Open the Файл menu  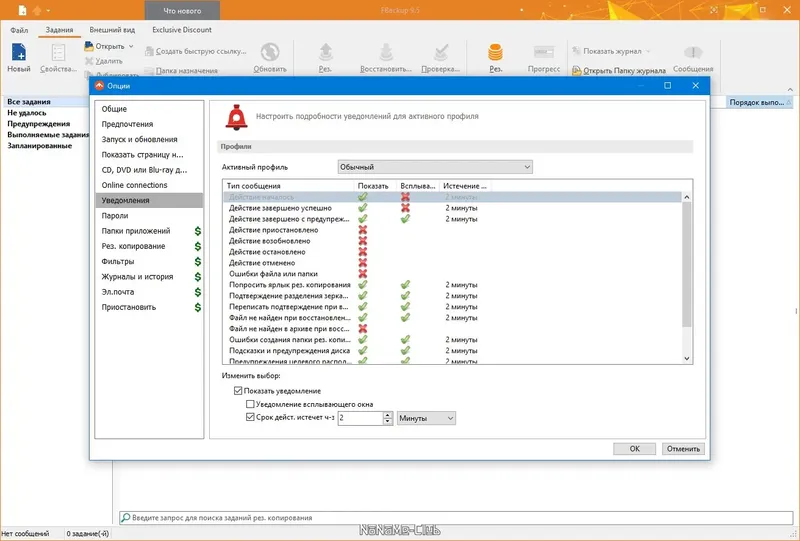coord(19,30)
